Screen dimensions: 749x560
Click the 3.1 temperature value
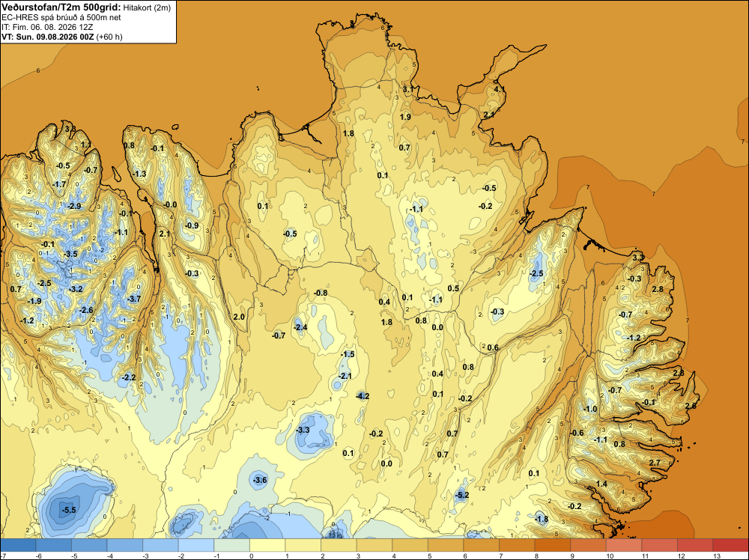click(408, 89)
